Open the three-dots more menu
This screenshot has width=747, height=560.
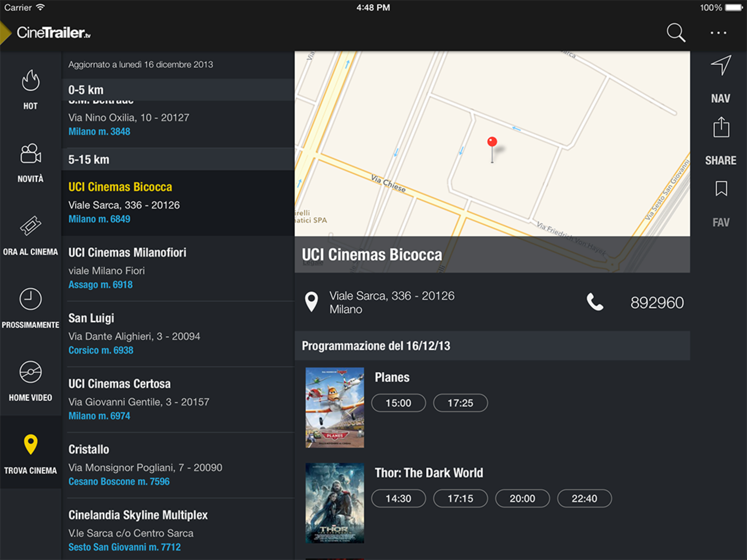(718, 33)
